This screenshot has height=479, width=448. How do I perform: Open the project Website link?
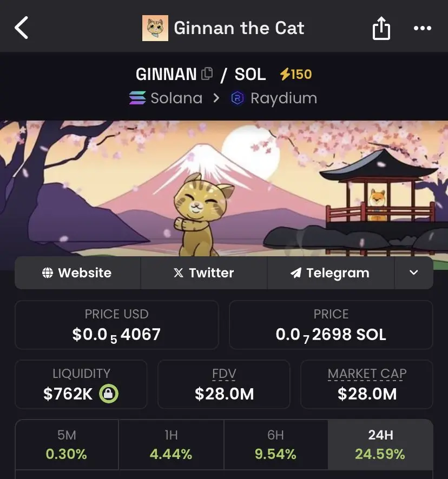point(78,272)
